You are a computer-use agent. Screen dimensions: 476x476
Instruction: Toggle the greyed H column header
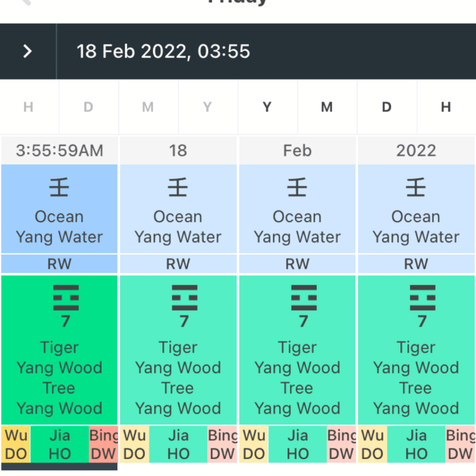tap(28, 107)
